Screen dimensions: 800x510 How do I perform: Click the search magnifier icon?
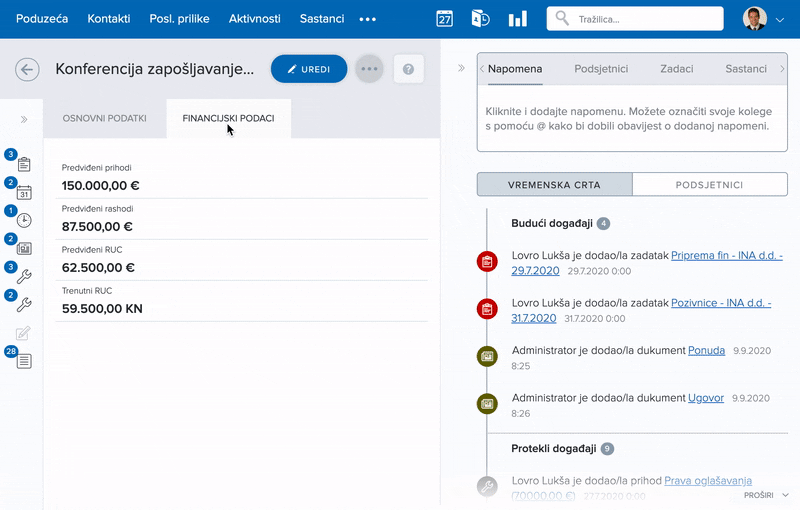point(562,18)
